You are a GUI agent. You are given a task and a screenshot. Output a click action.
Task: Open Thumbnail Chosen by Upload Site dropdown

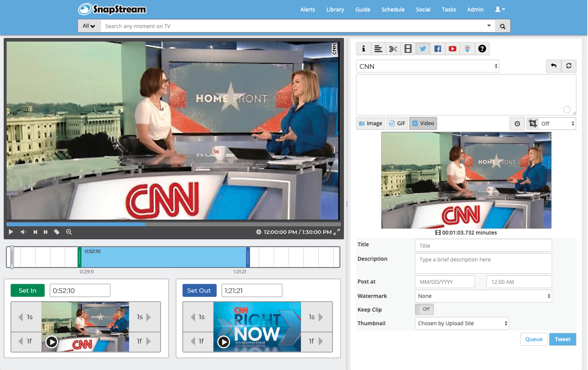[462, 323]
